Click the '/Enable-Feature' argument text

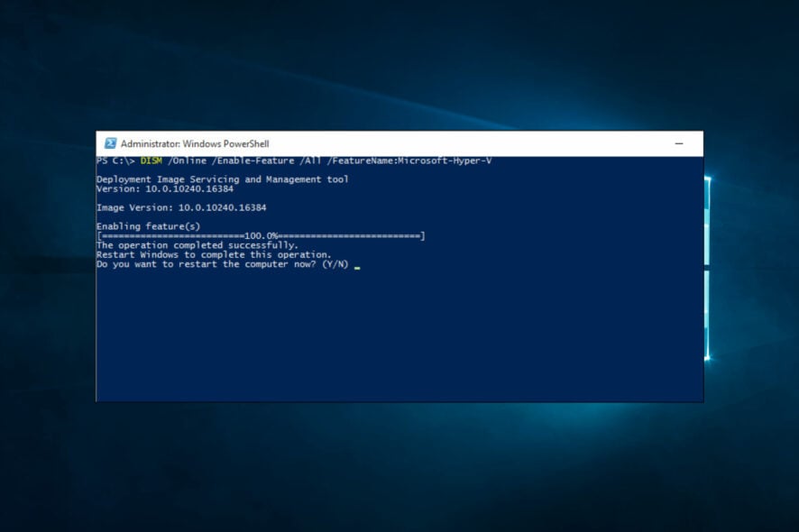253,161
